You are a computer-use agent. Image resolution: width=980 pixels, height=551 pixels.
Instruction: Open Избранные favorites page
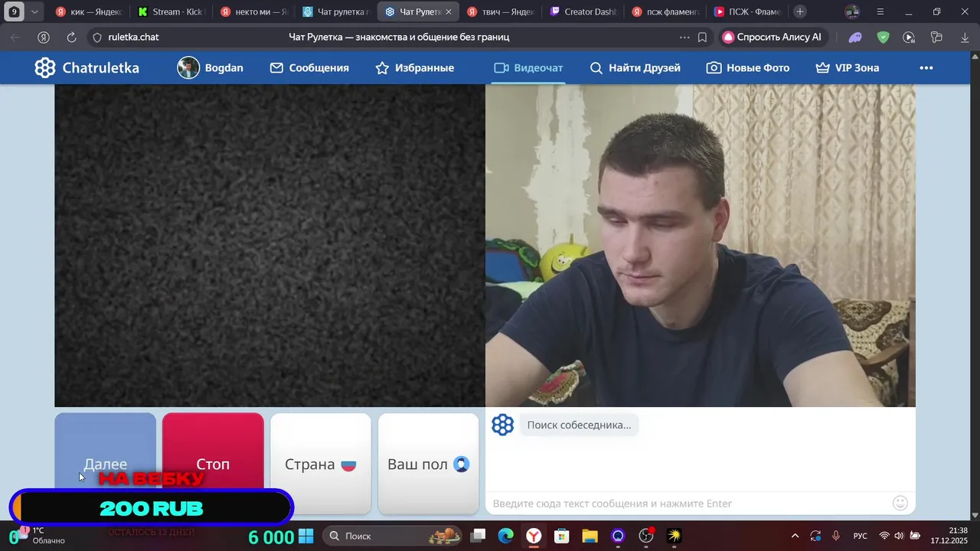pos(414,67)
